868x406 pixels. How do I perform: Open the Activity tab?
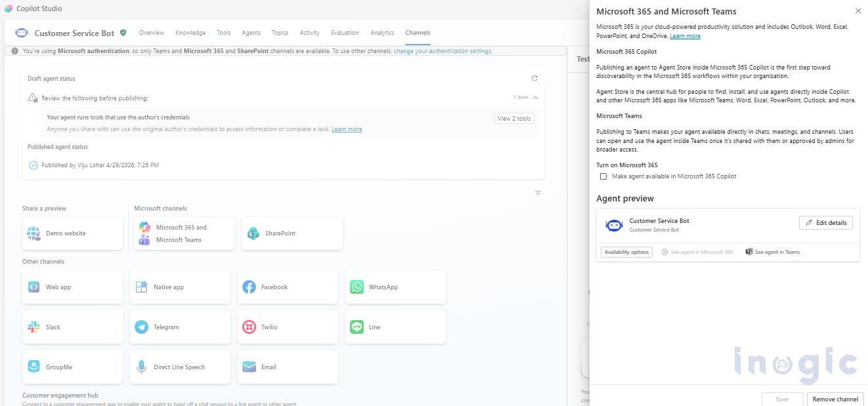click(310, 33)
